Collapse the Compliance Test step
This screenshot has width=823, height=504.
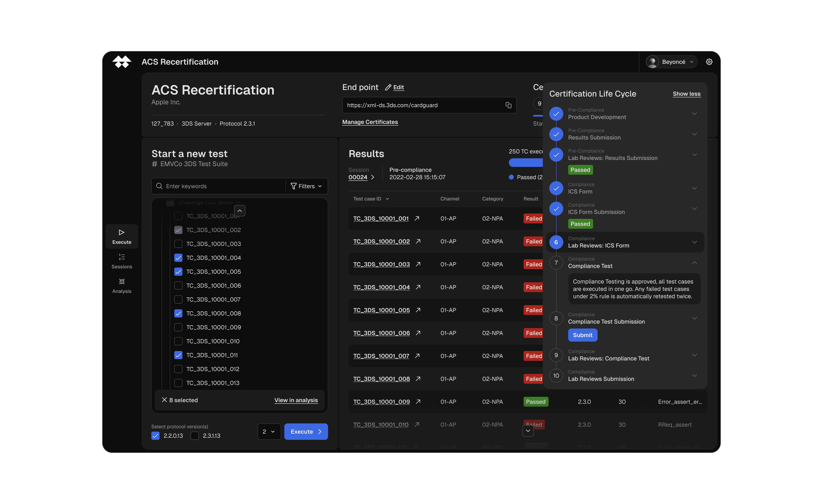click(x=694, y=263)
